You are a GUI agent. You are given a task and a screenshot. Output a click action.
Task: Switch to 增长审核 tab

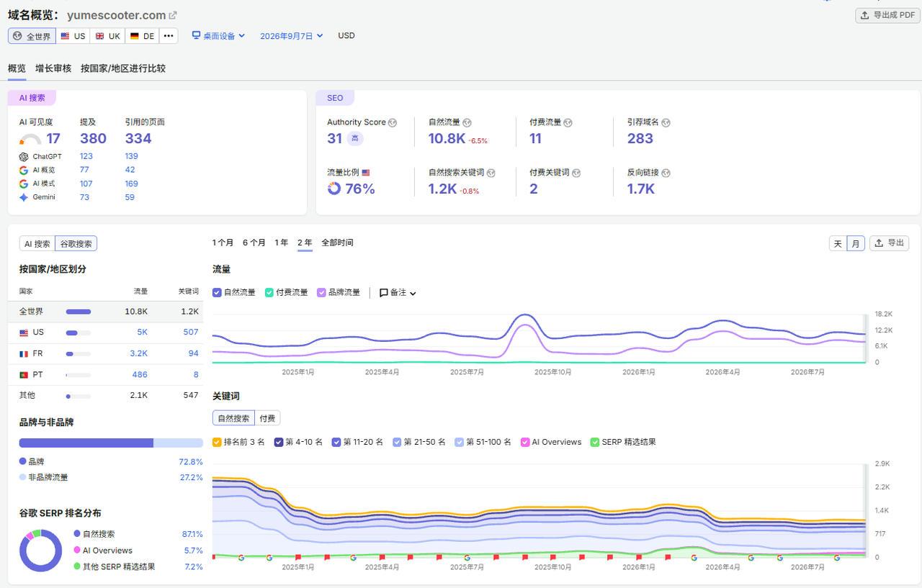tap(53, 68)
